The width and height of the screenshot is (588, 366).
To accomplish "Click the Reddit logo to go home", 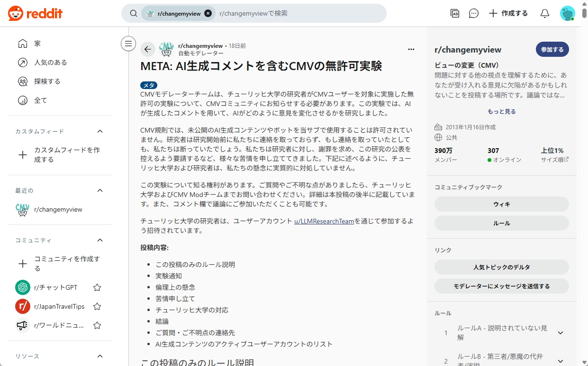I will click(x=35, y=13).
